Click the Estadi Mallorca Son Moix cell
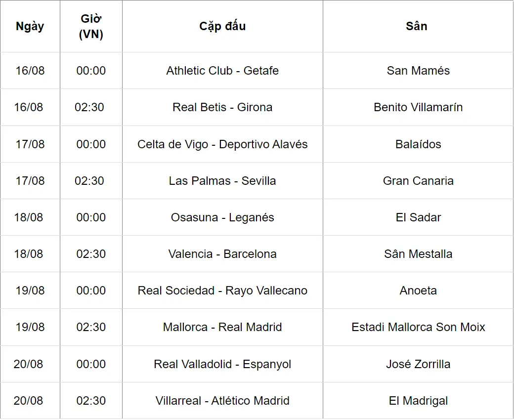 418,327
